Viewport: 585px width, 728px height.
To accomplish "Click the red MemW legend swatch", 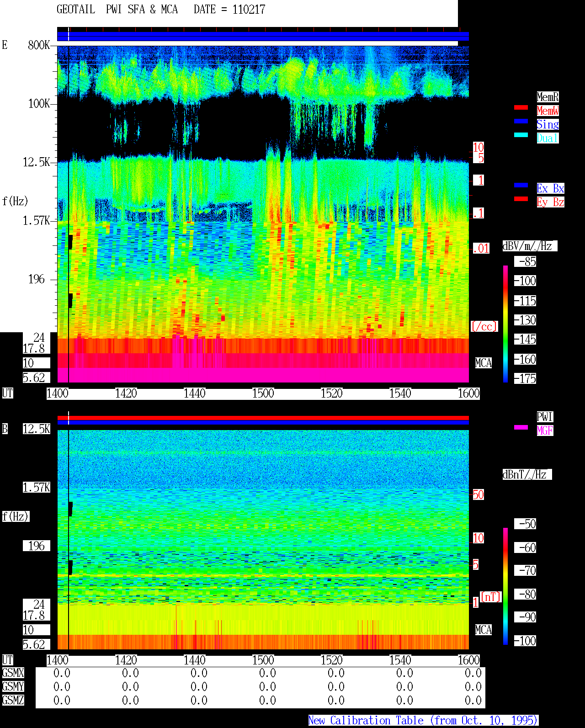I will [x=521, y=107].
